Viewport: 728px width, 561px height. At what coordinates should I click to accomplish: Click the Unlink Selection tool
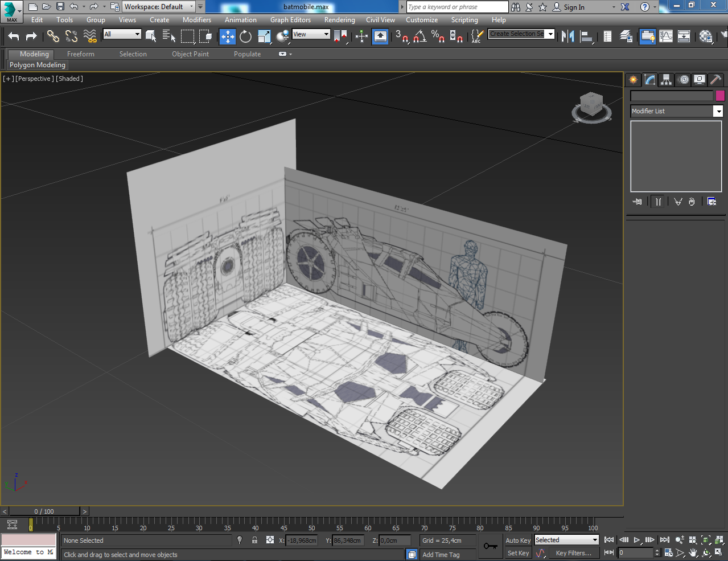pos(71,36)
